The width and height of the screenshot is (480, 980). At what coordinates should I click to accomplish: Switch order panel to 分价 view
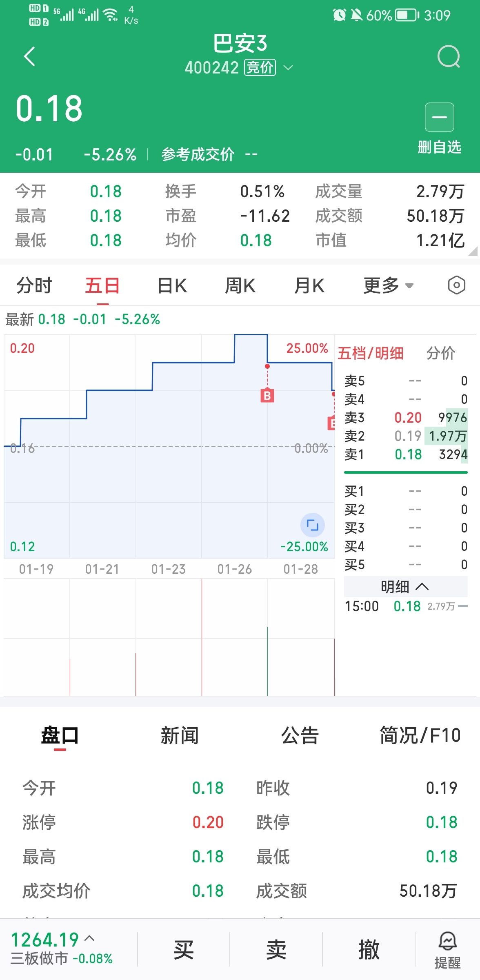pos(440,353)
